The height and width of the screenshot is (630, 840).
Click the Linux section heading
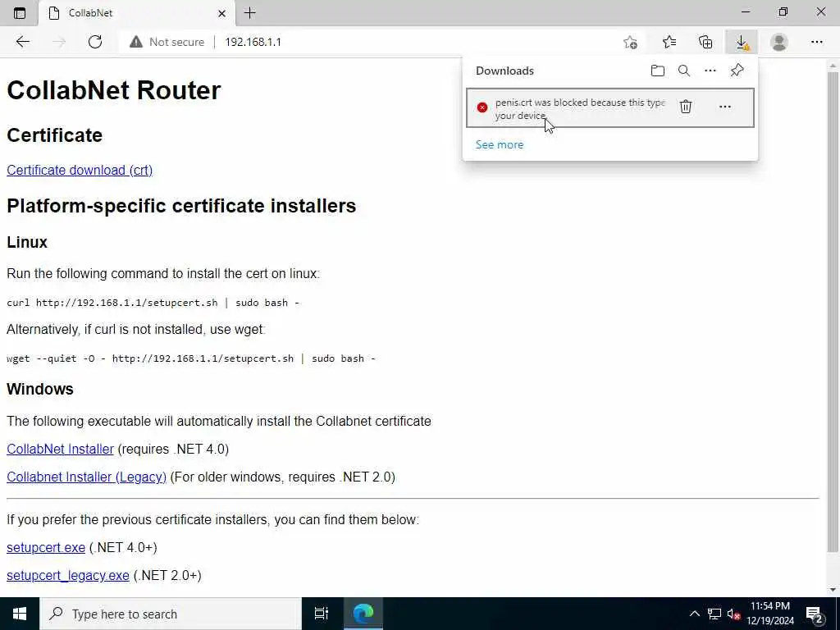[27, 242]
